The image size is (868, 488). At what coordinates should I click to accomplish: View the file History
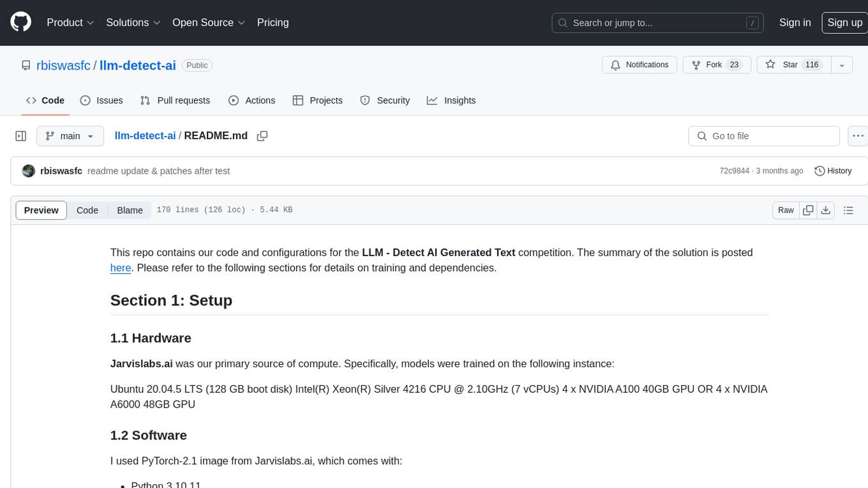click(x=833, y=171)
